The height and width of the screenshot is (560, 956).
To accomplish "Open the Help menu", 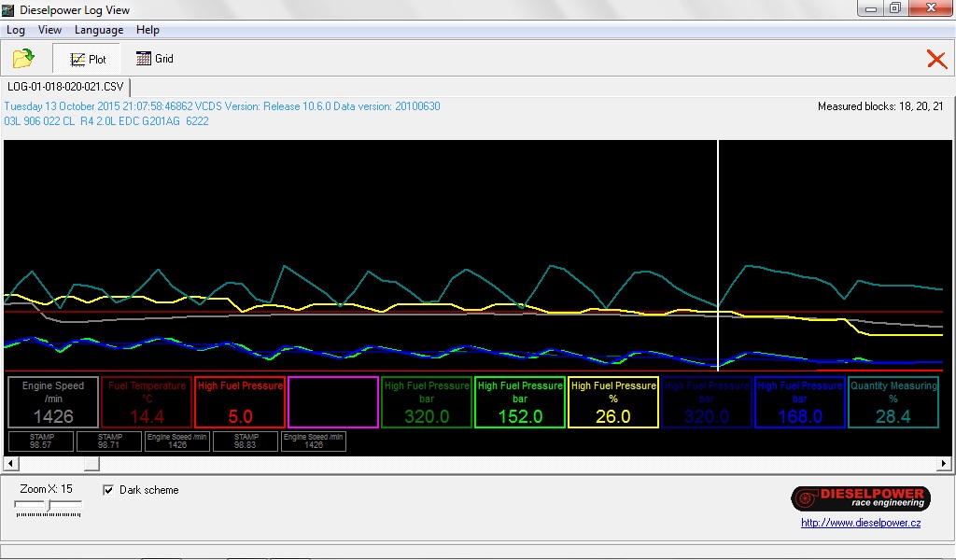I will tap(148, 30).
